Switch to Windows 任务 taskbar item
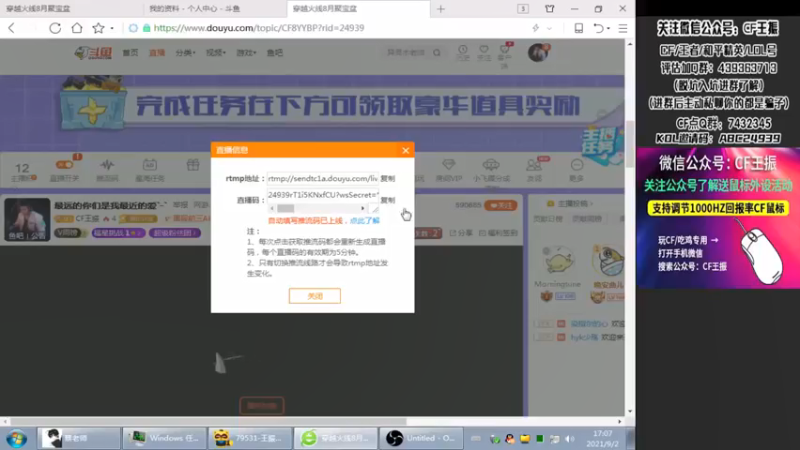800x450 pixels. [164, 438]
